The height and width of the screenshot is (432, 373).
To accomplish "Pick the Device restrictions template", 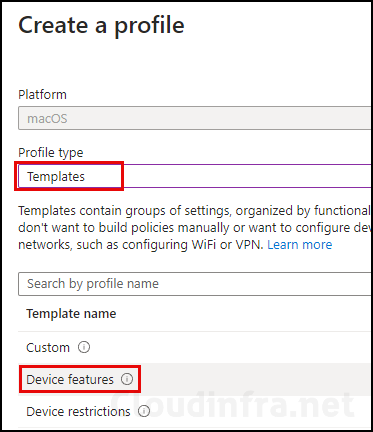I will click(x=78, y=411).
